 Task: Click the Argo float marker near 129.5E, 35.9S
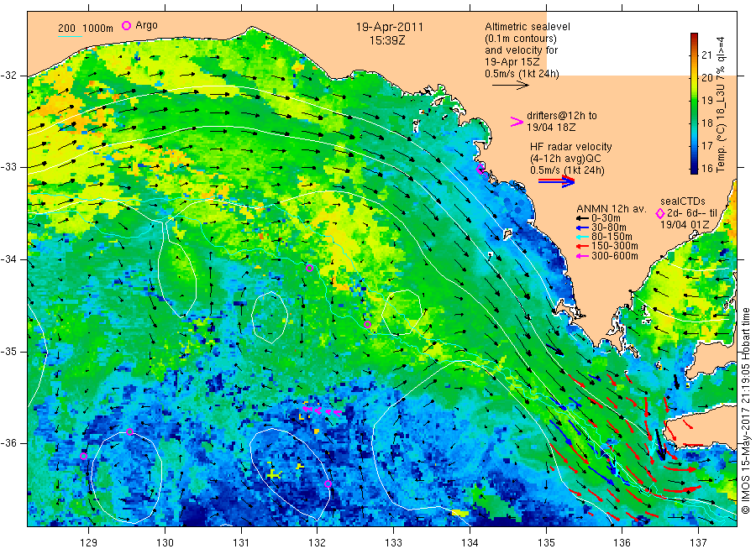[x=129, y=432]
